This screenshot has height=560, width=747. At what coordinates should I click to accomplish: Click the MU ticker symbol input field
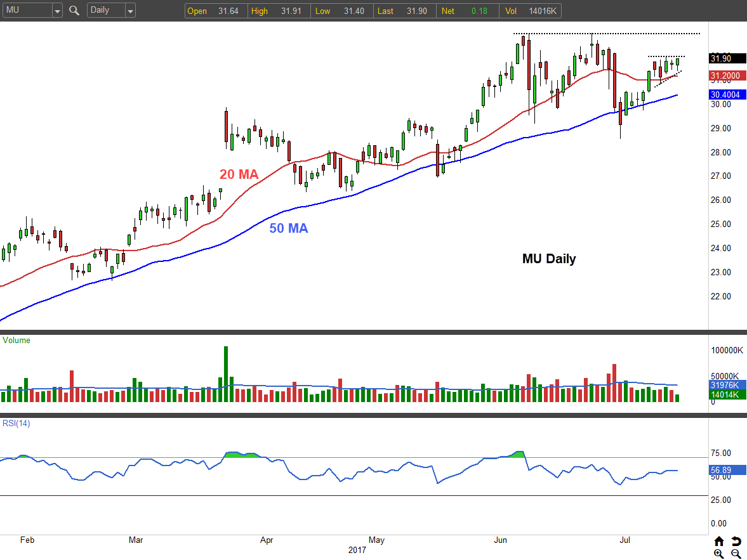pyautogui.click(x=26, y=11)
